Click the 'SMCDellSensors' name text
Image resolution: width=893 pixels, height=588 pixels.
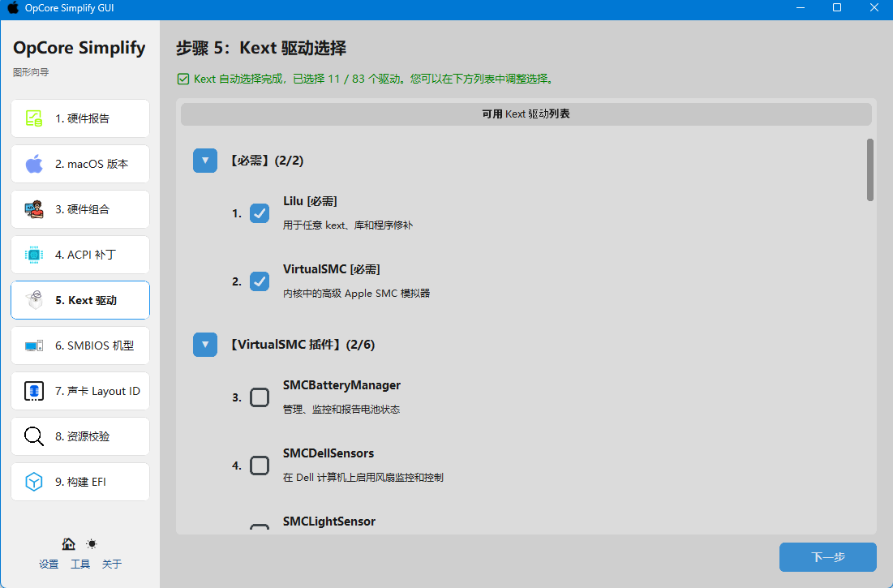tap(328, 453)
